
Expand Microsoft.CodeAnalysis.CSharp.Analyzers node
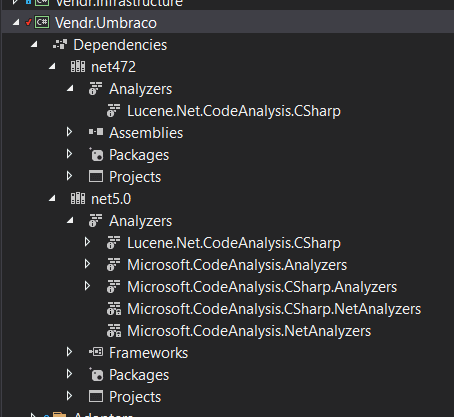[x=87, y=286]
